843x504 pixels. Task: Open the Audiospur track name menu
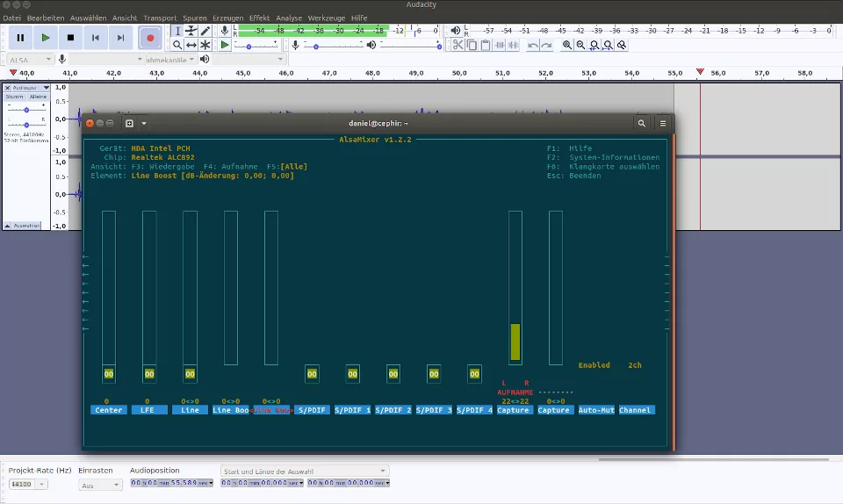[30, 88]
